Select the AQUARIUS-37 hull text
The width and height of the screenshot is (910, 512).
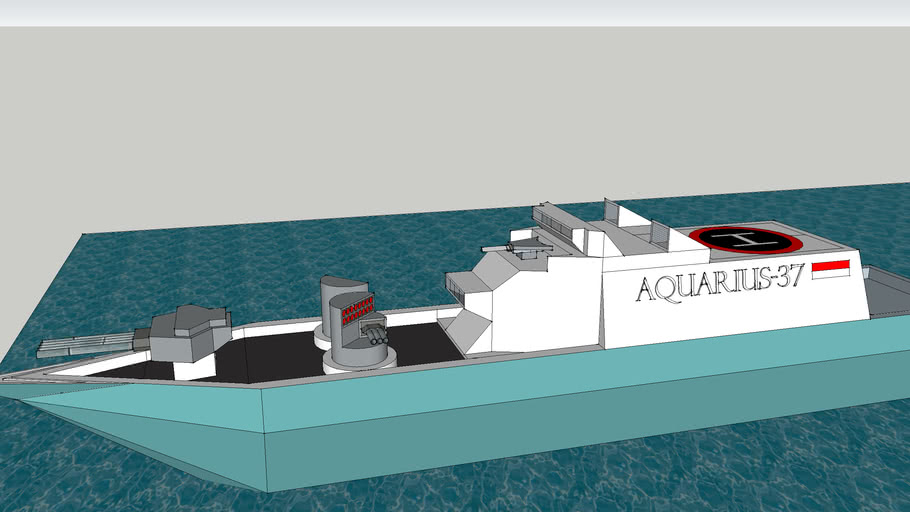pos(718,287)
